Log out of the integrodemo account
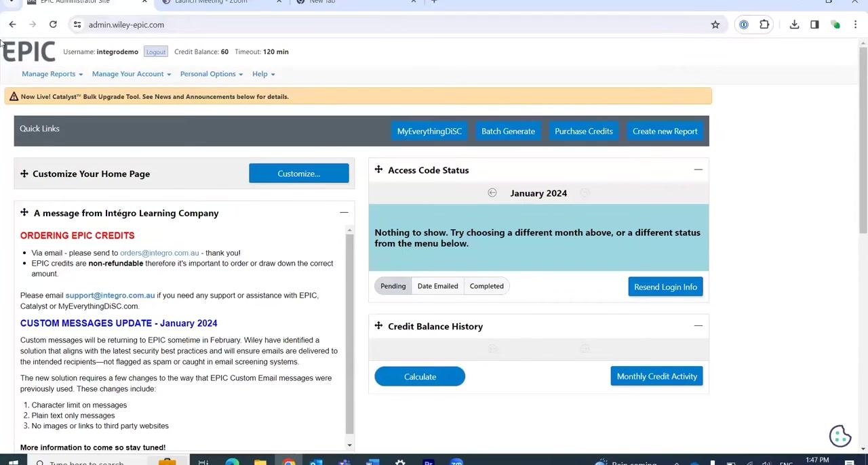This screenshot has height=465, width=868. 155,52
